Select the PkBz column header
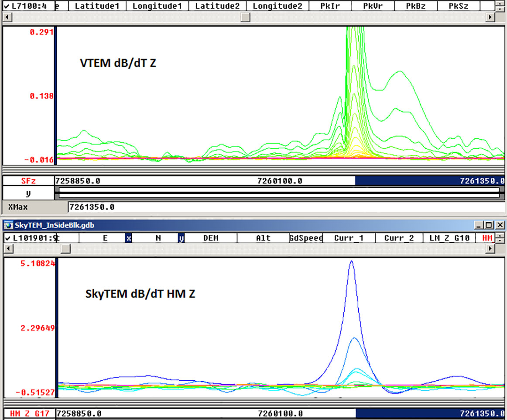The width and height of the screenshot is (507, 420). coord(415,6)
